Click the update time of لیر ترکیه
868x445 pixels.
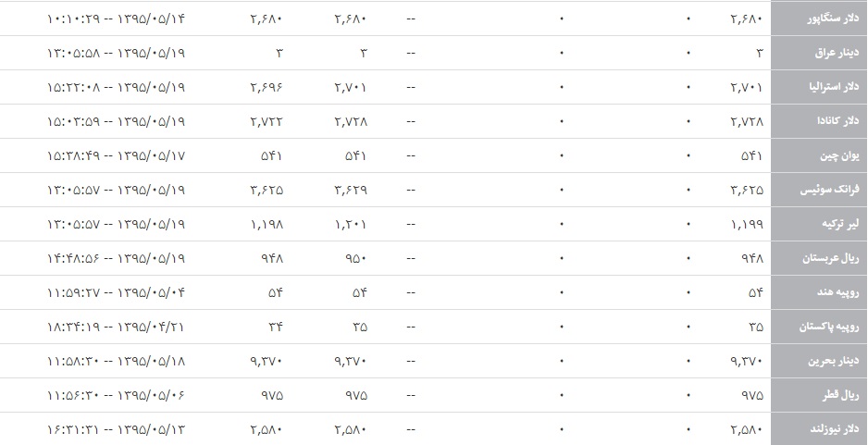click(116, 224)
